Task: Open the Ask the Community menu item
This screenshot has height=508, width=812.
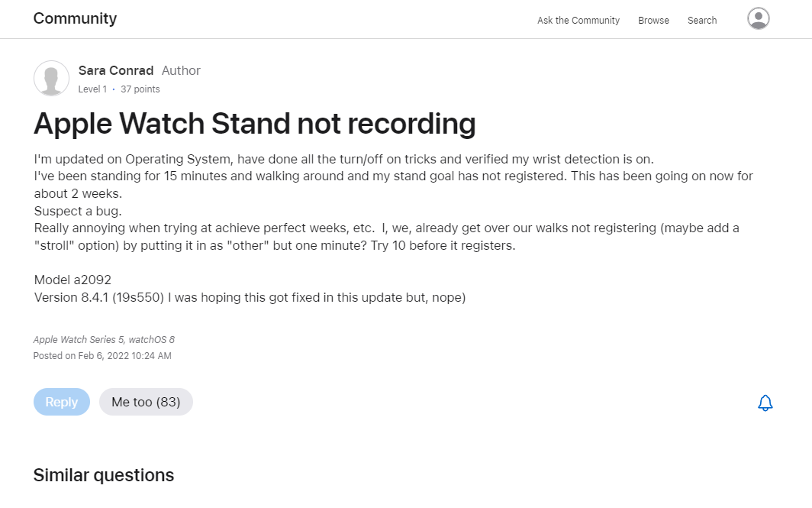Action: tap(578, 21)
